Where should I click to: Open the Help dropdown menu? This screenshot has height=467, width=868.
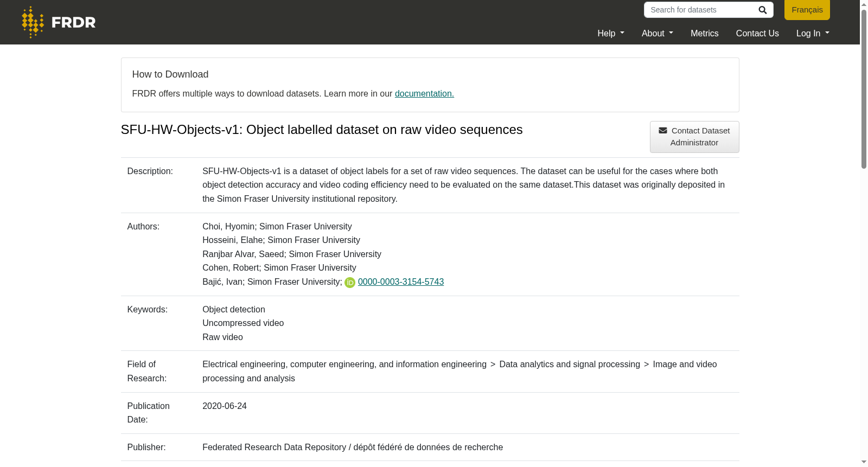pos(611,33)
